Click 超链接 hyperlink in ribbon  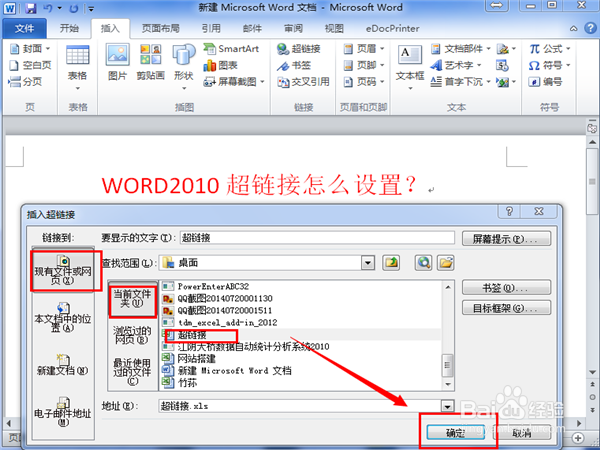[x=299, y=49]
